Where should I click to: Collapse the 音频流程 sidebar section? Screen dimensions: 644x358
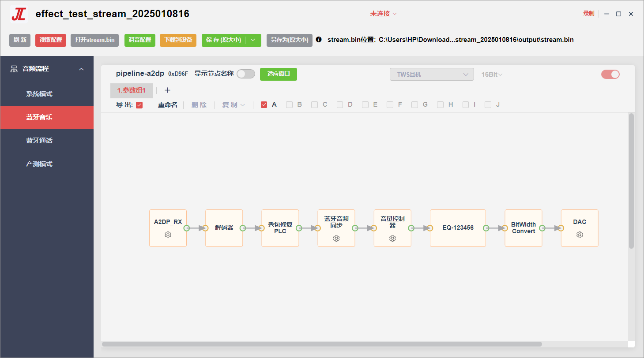[x=81, y=69]
